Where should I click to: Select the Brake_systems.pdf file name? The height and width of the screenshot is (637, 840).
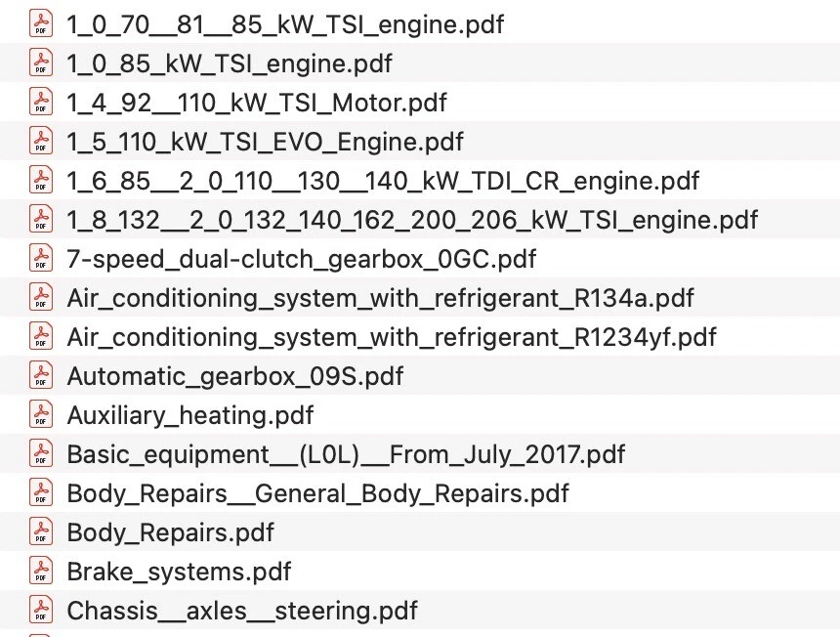click(179, 572)
